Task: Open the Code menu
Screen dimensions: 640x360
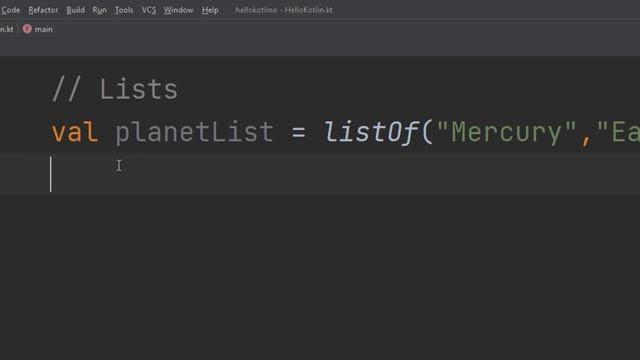Action: (x=10, y=10)
